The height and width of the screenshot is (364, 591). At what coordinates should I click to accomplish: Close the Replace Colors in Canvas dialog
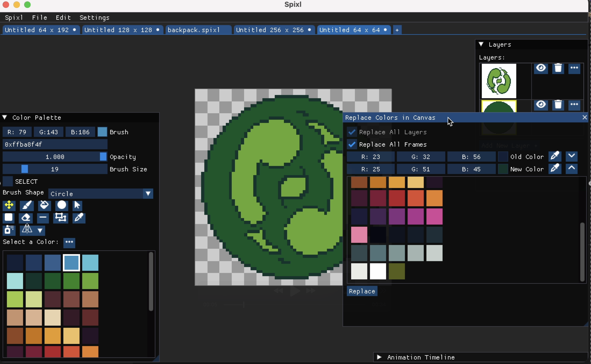(x=584, y=118)
